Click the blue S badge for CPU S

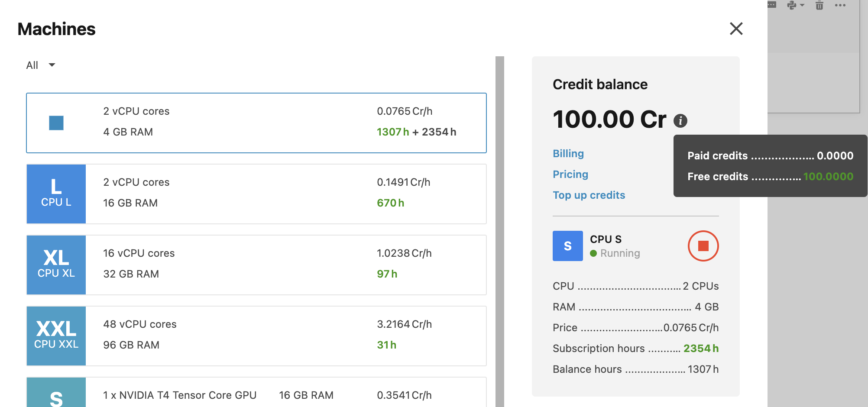[x=567, y=246]
